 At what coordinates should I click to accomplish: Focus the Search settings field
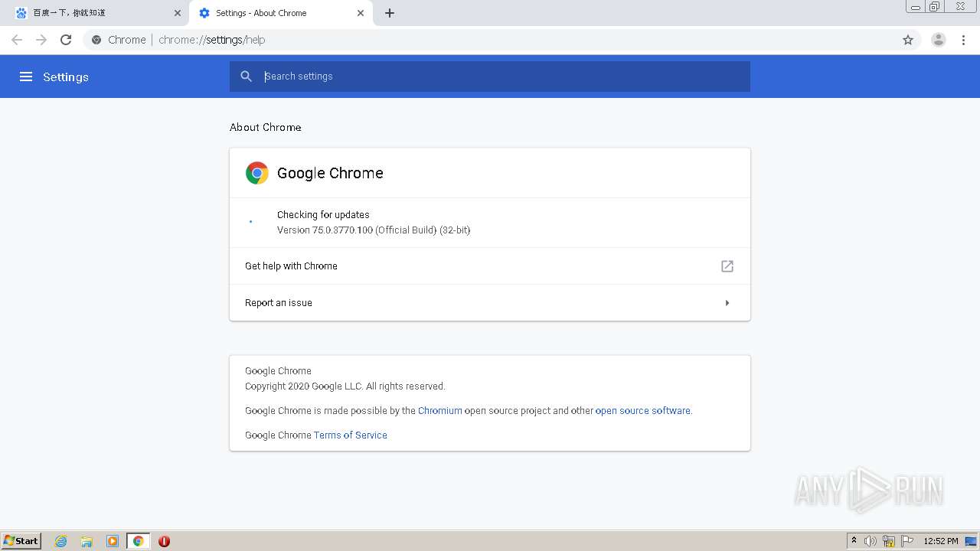click(490, 77)
